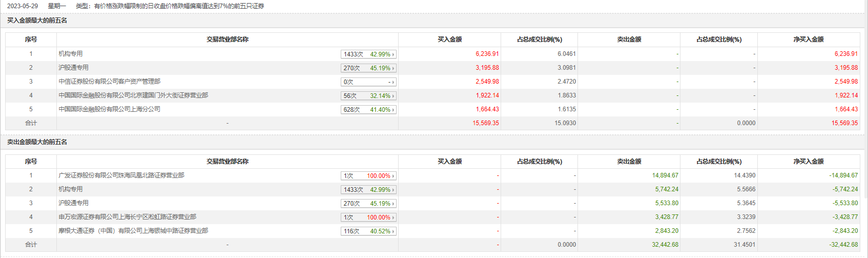
Task: Select the date 2023-05-29
Action: pos(23,6)
